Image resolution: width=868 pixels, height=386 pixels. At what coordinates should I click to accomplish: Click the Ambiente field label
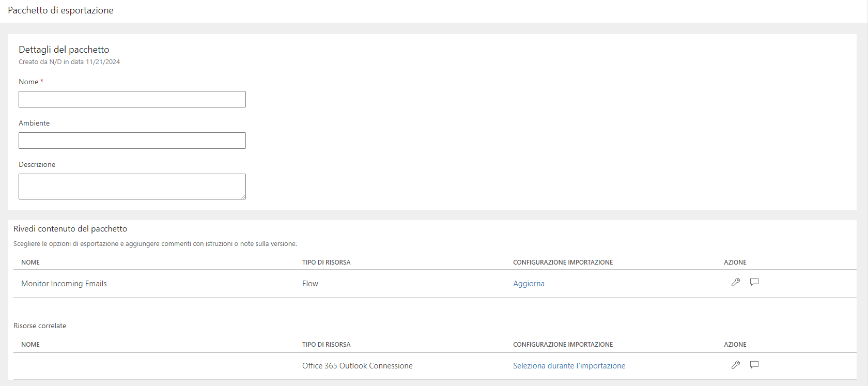(34, 123)
